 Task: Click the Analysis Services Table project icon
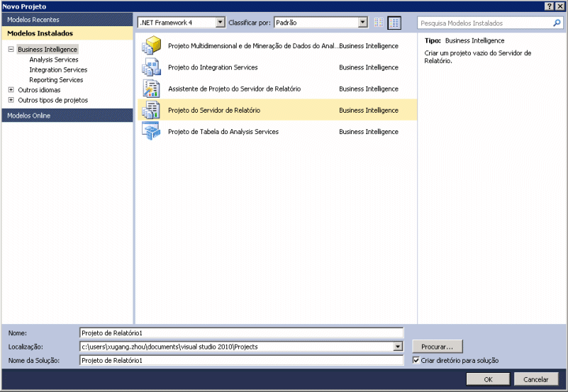coord(151,131)
